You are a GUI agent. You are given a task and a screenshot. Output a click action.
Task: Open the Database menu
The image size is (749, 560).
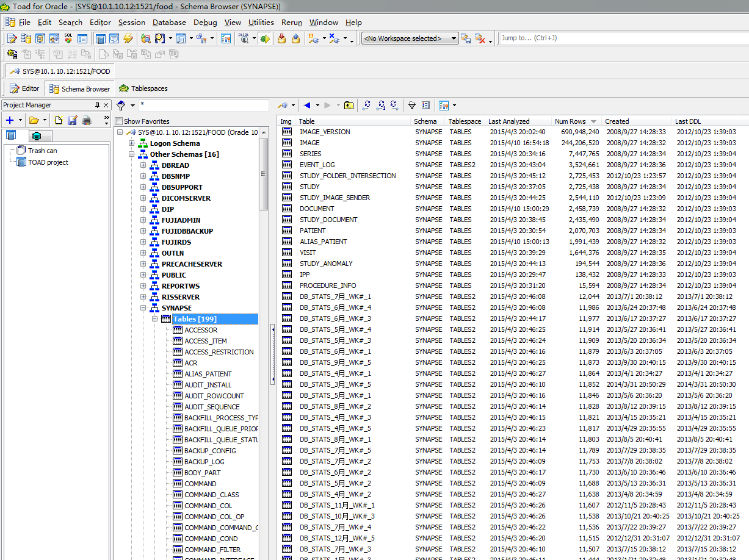(169, 23)
